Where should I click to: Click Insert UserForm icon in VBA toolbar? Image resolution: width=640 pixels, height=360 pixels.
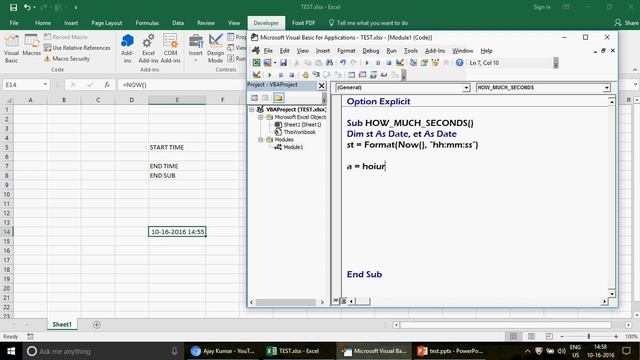pyautogui.click(x=267, y=63)
